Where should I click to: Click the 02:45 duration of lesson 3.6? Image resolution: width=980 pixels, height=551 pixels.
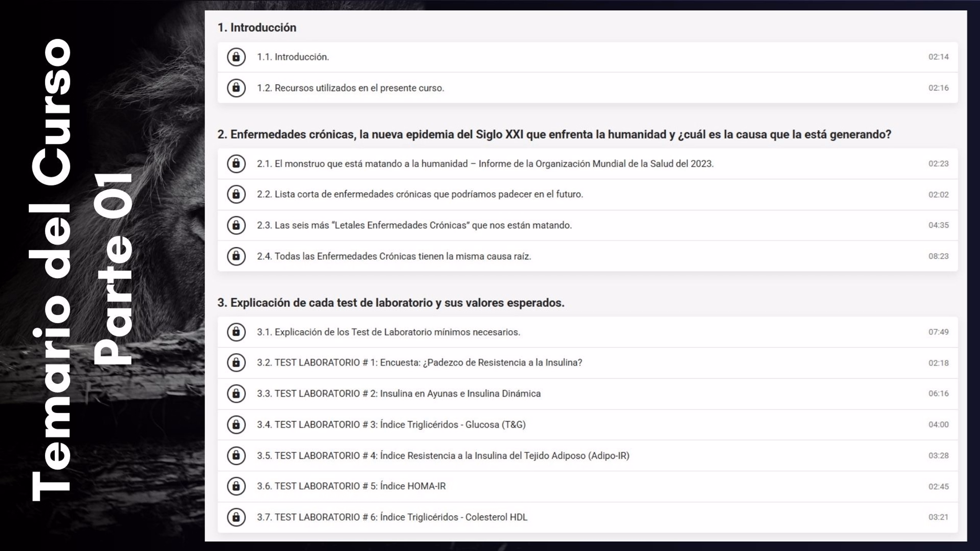pos(938,487)
